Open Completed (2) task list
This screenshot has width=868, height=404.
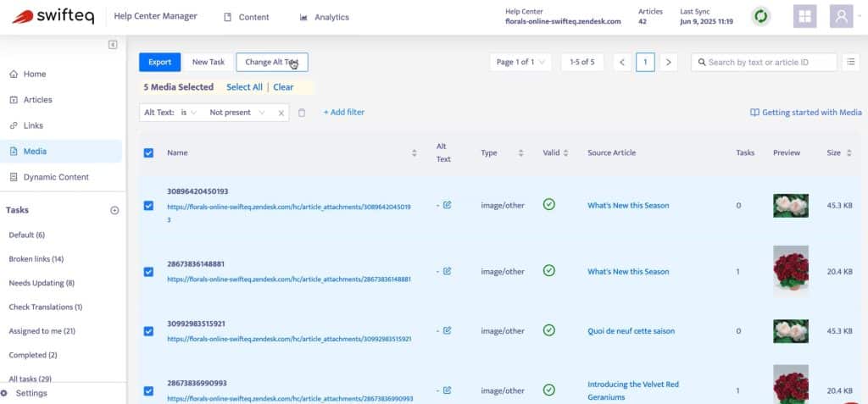(33, 355)
